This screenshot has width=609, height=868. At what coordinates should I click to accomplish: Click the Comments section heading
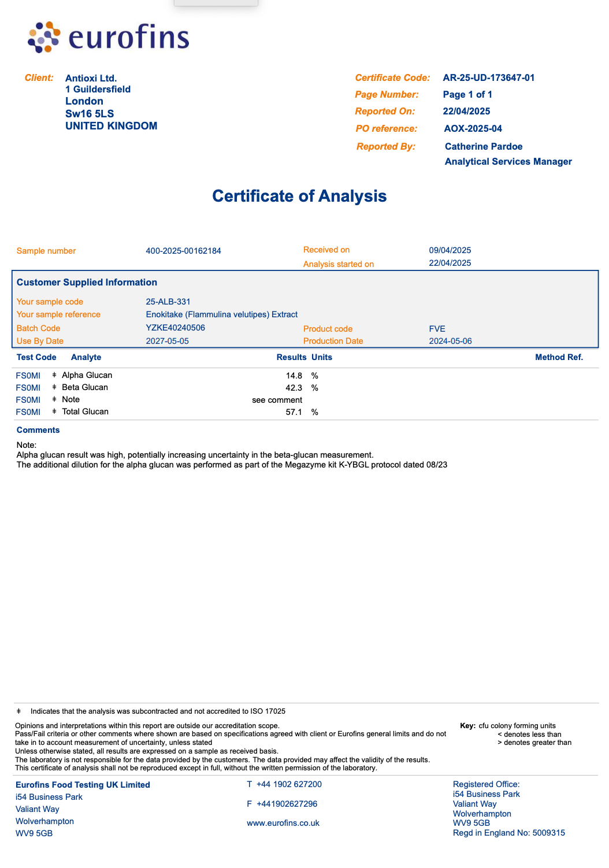coord(38,430)
